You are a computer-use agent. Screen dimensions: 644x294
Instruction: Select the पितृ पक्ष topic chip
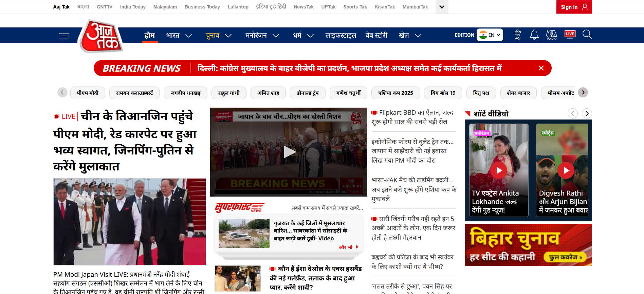(481, 93)
